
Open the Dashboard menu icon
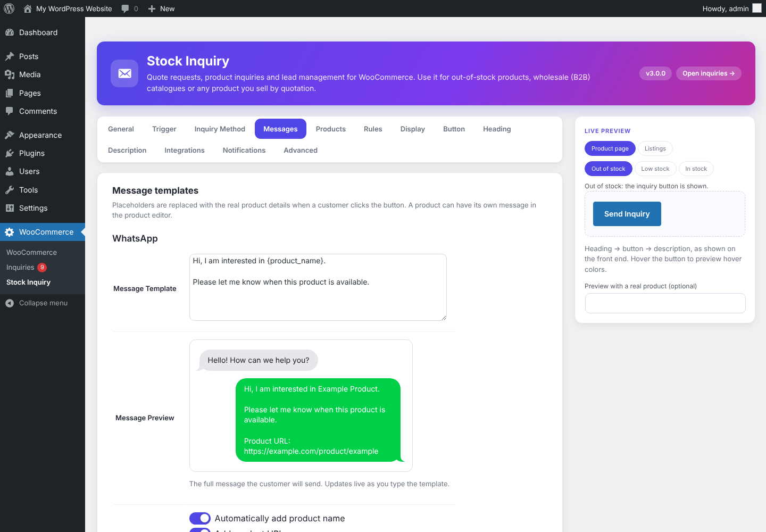(x=10, y=32)
